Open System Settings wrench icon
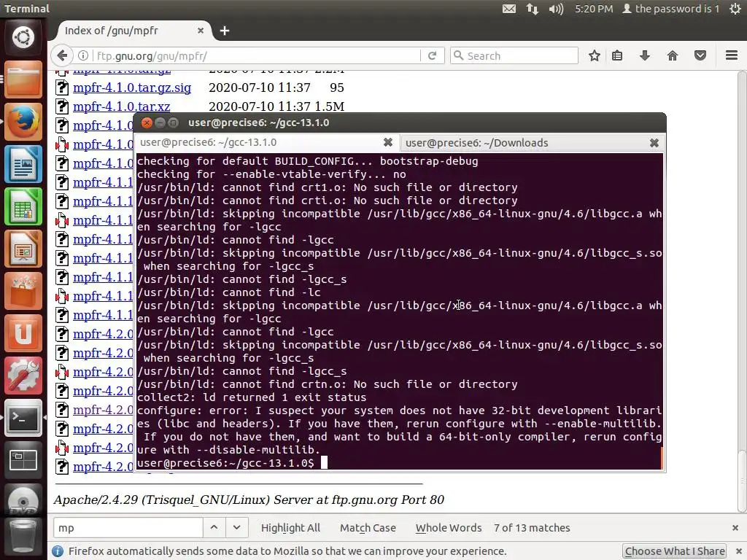Image resolution: width=747 pixels, height=560 pixels. pyautogui.click(x=23, y=376)
